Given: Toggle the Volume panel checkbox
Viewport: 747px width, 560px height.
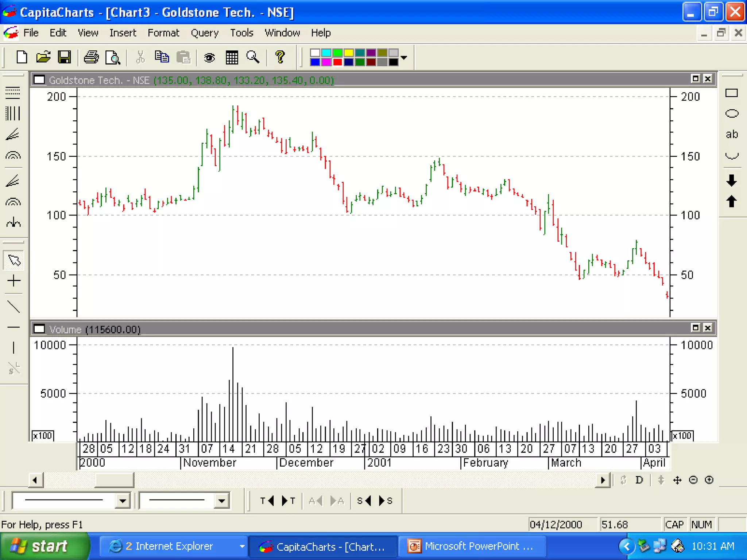Looking at the screenshot, I should [x=39, y=329].
